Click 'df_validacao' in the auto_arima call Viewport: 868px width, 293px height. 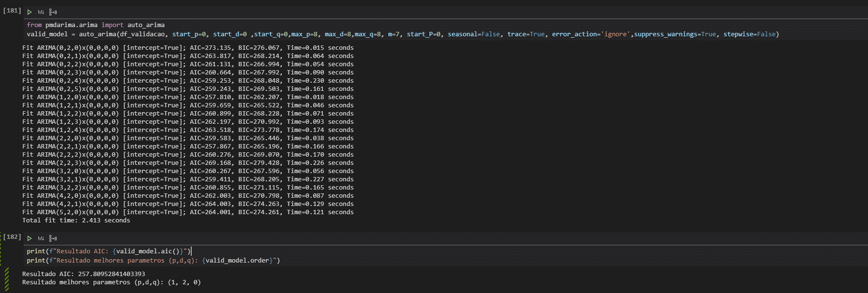click(x=142, y=34)
